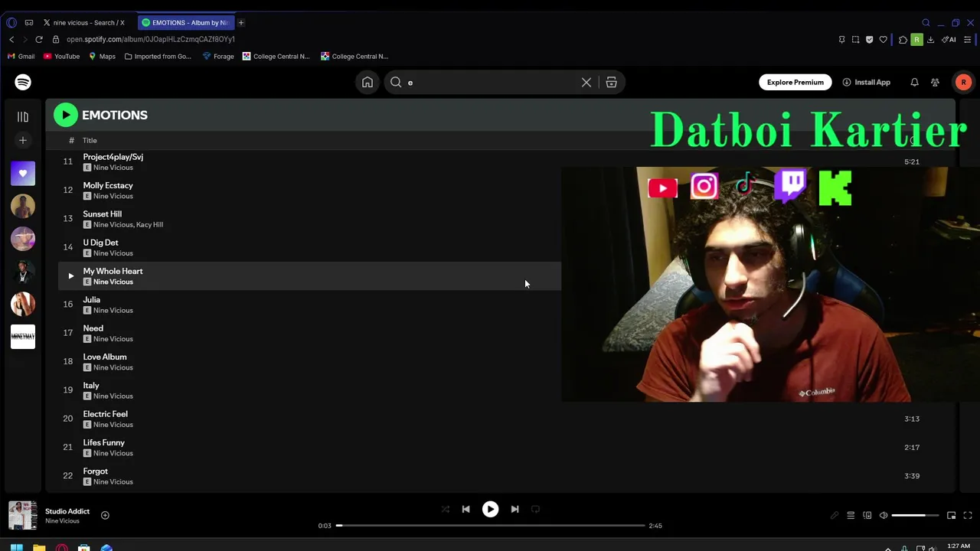
Task: Select the track Sunset Hill
Action: click(x=103, y=214)
